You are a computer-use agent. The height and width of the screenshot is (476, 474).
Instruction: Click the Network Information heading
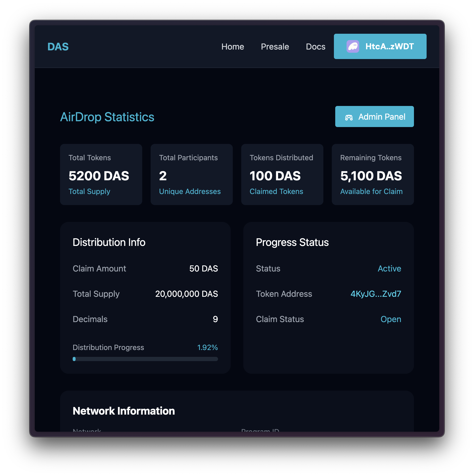tap(124, 411)
